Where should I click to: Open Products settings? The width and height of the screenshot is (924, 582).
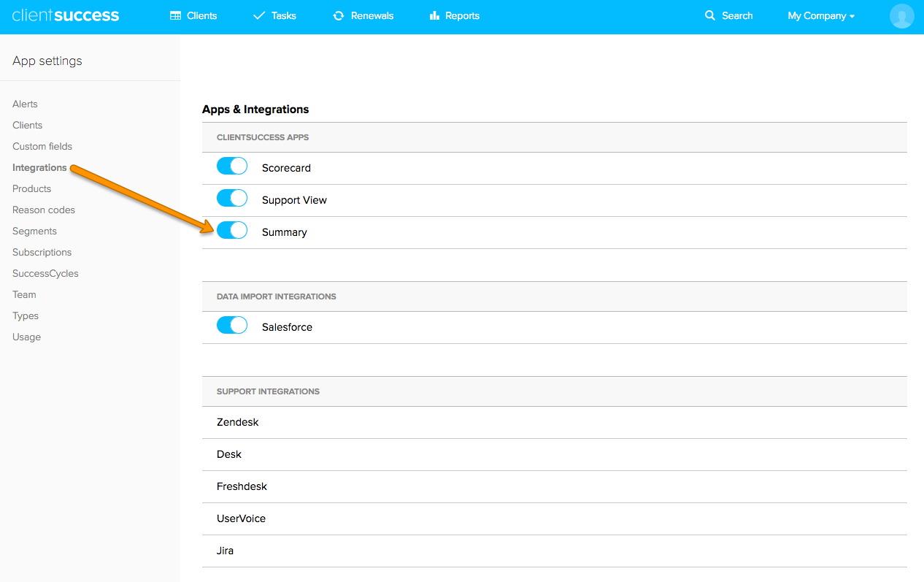click(32, 188)
